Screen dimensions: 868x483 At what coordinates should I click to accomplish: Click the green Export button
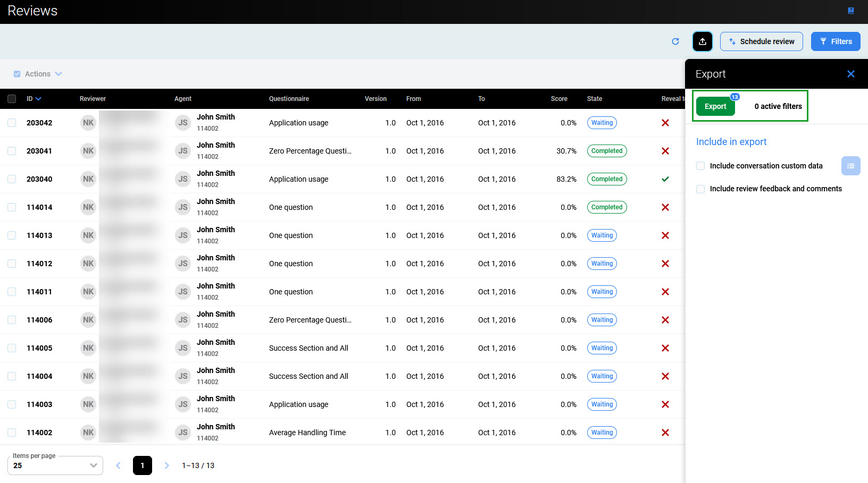(x=715, y=106)
